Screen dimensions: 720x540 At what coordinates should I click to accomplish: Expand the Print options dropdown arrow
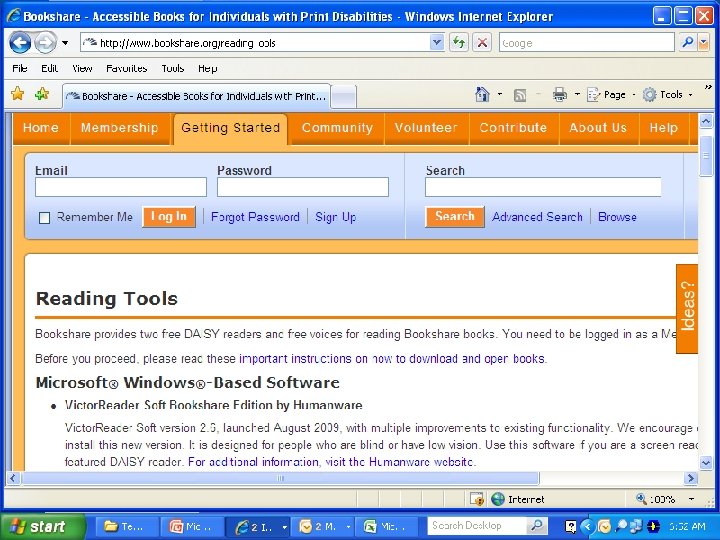tap(577, 95)
